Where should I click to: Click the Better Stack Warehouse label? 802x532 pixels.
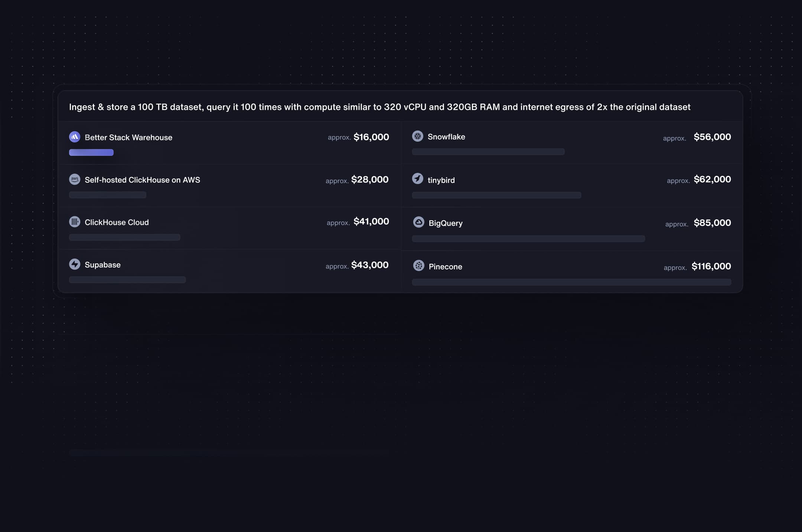[128, 138]
